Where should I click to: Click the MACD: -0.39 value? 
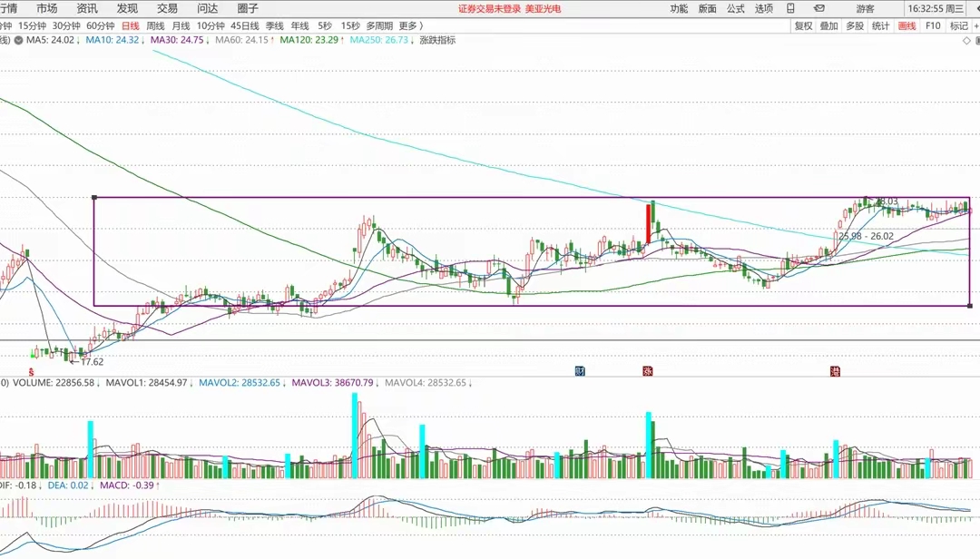127,485
